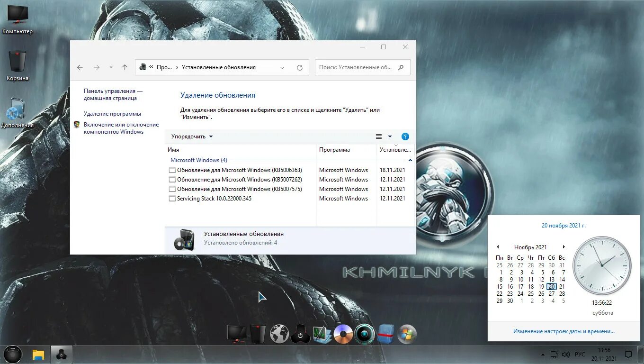Viewport: 644px width, 364px height.
Task: Click the blue box dock icon
Action: [386, 334]
